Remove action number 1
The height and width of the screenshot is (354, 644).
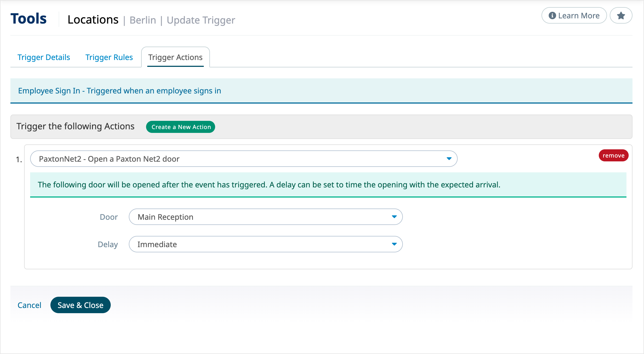coord(614,155)
